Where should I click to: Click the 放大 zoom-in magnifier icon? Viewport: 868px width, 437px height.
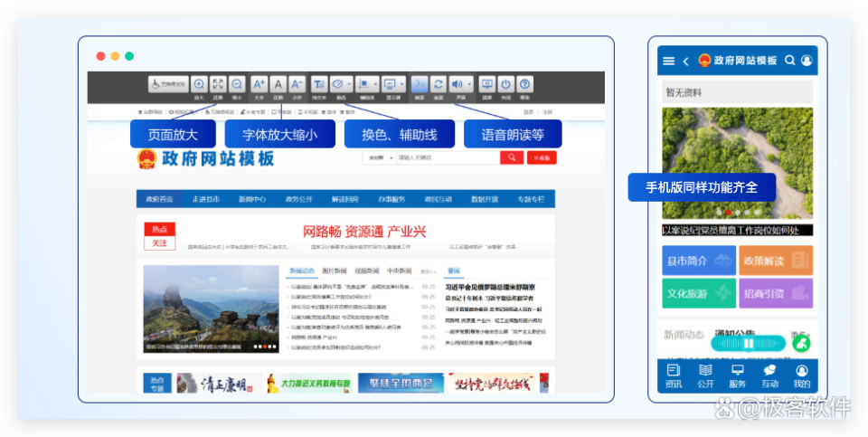point(199,84)
